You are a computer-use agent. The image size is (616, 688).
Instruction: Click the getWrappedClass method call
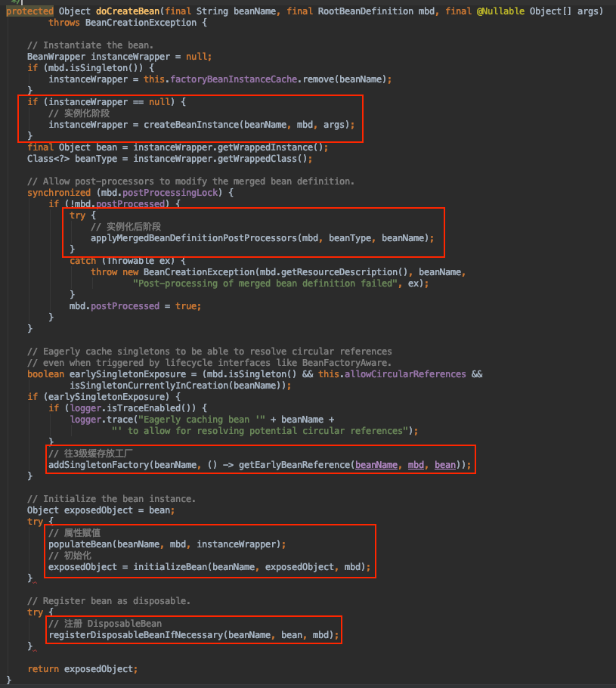(263, 159)
